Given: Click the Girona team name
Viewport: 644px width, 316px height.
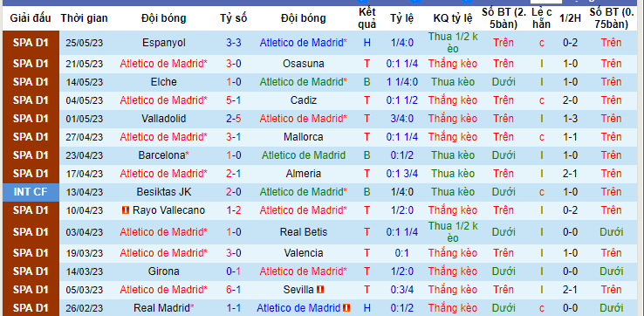Looking at the screenshot, I should click(164, 271).
